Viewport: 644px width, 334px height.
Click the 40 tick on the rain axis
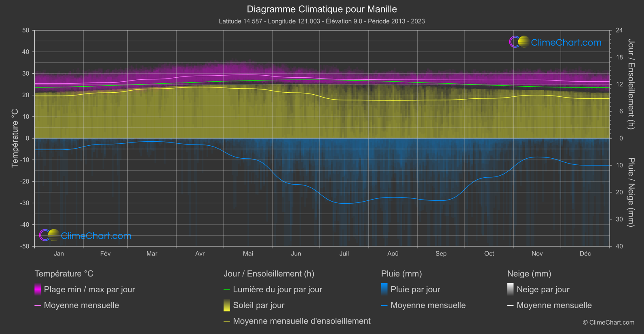pos(619,246)
